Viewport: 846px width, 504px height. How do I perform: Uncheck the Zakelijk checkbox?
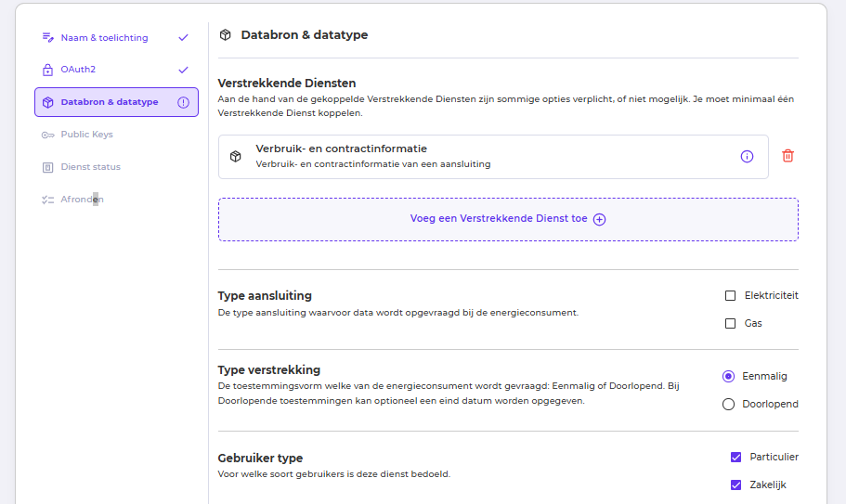pyautogui.click(x=735, y=485)
